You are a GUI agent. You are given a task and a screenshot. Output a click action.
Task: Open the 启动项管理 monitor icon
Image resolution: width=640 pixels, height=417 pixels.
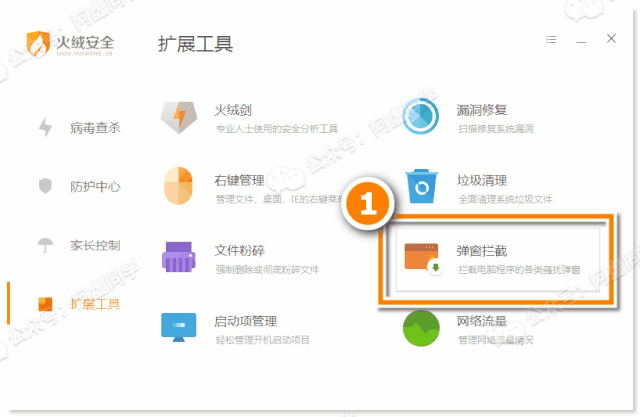click(179, 327)
